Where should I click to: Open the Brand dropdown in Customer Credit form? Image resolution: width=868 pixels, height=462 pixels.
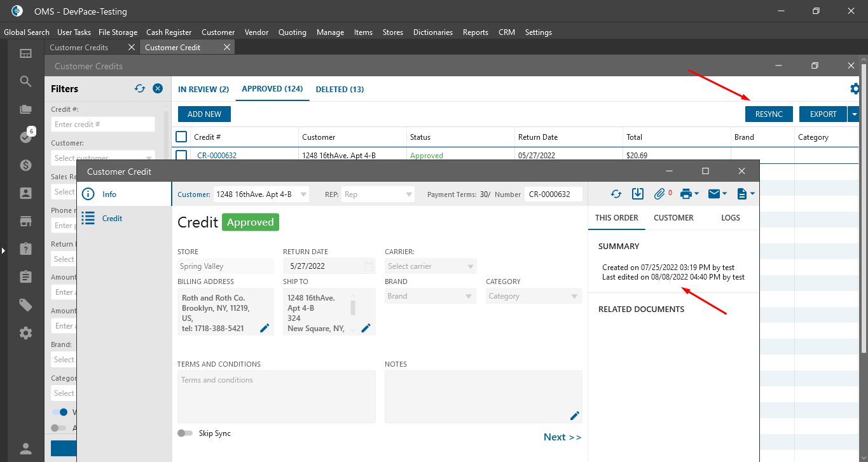point(431,296)
